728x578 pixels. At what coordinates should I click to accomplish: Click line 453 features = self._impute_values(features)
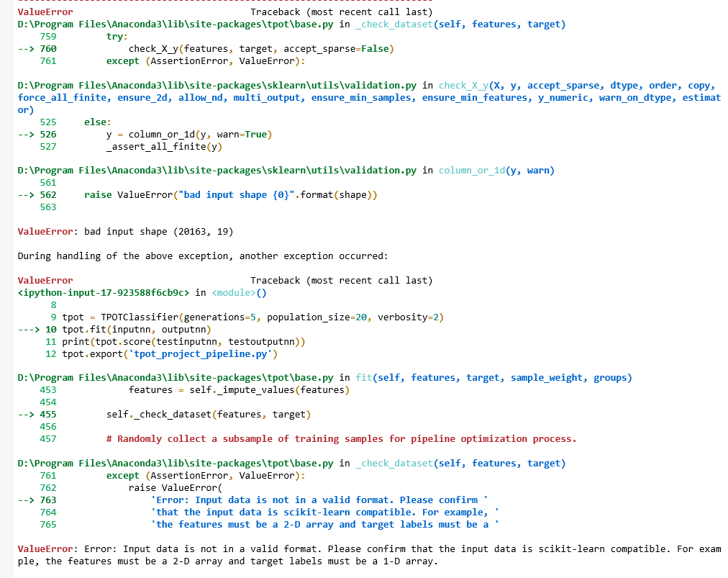click(239, 390)
